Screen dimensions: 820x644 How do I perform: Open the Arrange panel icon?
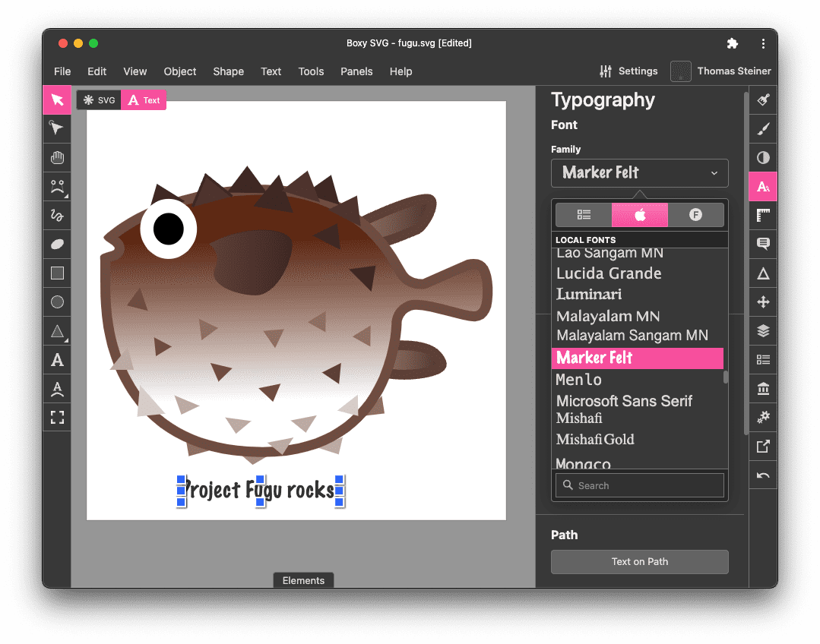(762, 301)
